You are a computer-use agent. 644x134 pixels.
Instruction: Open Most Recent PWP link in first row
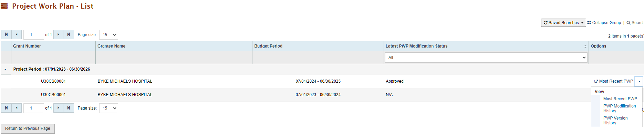coord(613,81)
